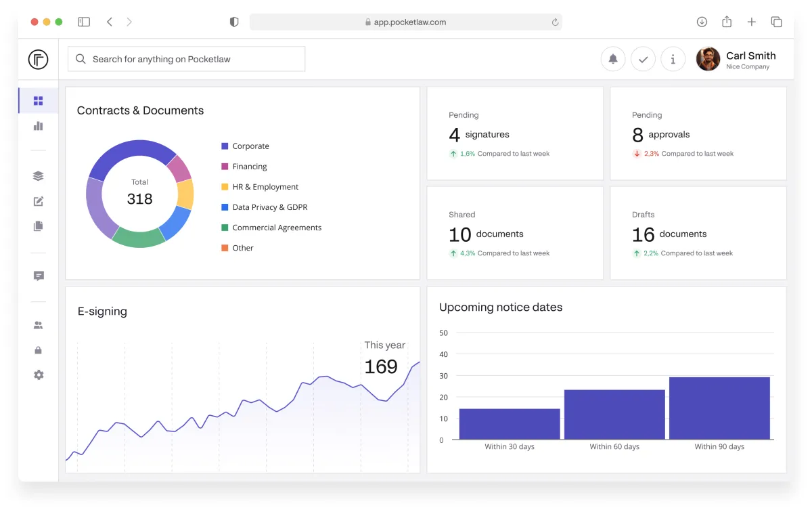Toggle the browser sidebar panel button
The image size is (812, 512).
click(x=84, y=22)
